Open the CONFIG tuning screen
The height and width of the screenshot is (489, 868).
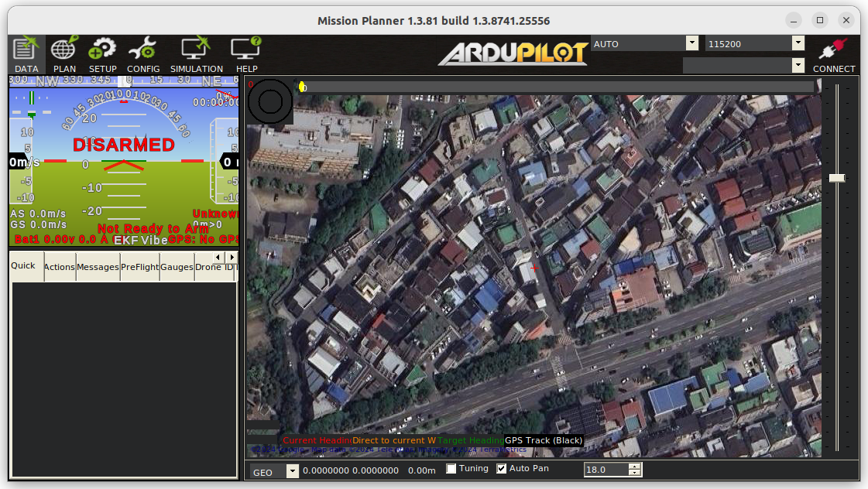pyautogui.click(x=142, y=55)
